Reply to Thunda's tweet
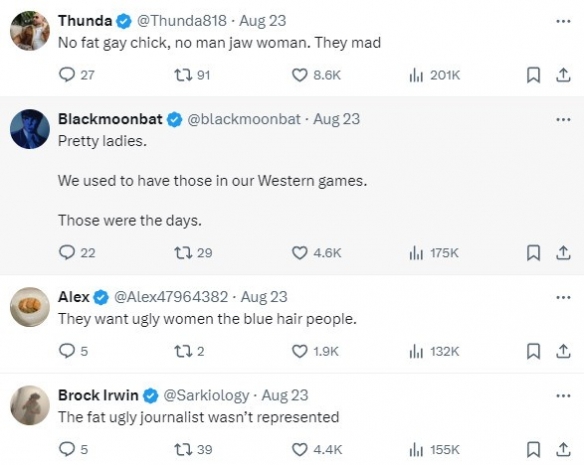The image size is (584, 465). pos(76,75)
